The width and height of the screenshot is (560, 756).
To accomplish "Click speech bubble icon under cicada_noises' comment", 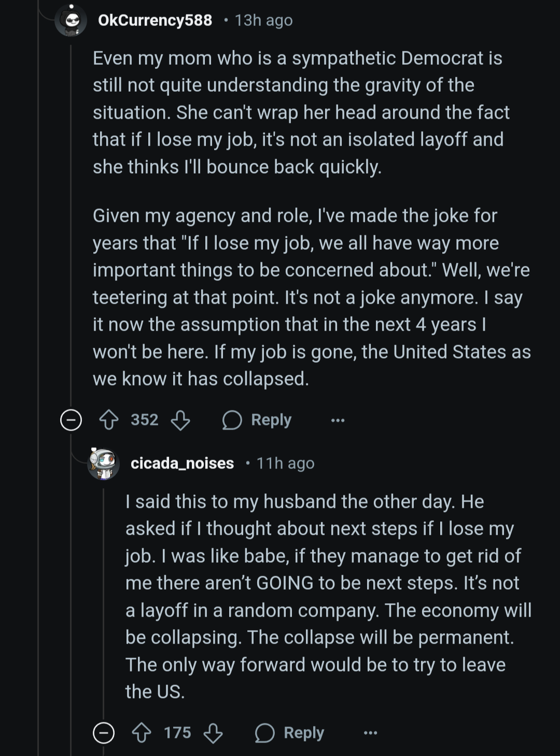I will [x=264, y=733].
